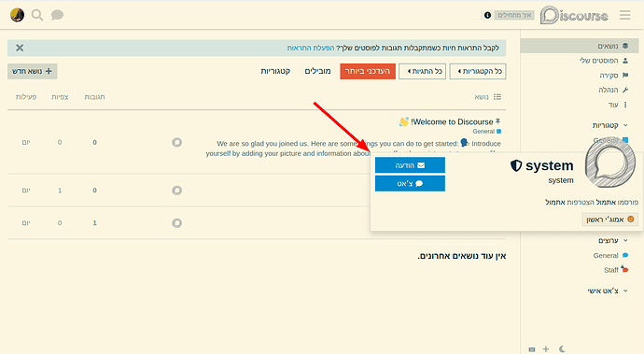Create a new topic with 'נושא חדש'
The width and height of the screenshot is (644, 354).
[x=32, y=71]
